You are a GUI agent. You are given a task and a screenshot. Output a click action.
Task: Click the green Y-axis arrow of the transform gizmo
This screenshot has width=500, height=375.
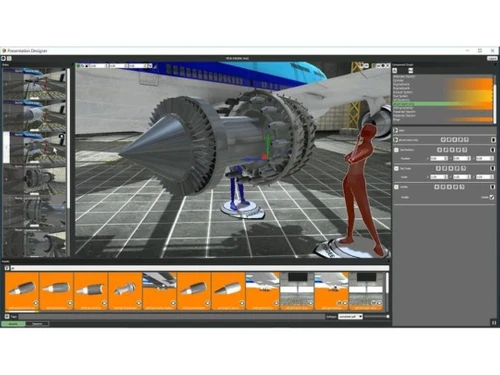(x=267, y=141)
